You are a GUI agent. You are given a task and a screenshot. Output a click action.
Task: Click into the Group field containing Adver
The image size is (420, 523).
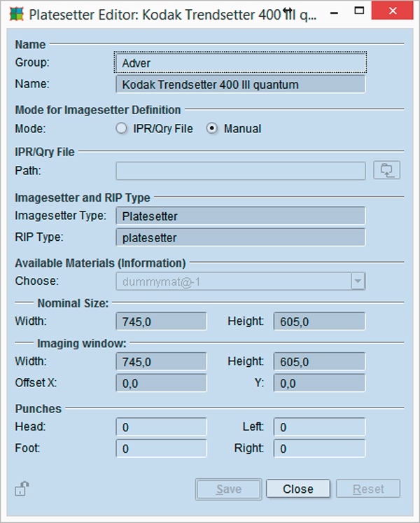pos(240,62)
